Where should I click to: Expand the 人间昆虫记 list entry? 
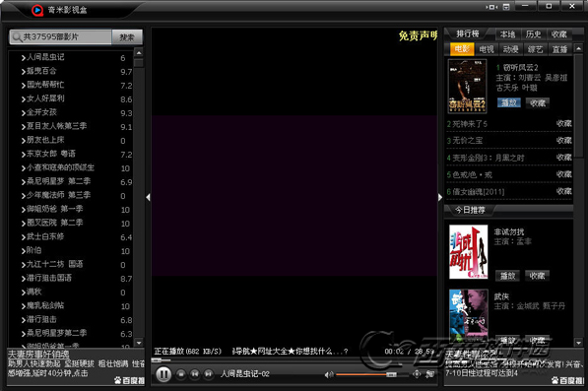click(24, 58)
